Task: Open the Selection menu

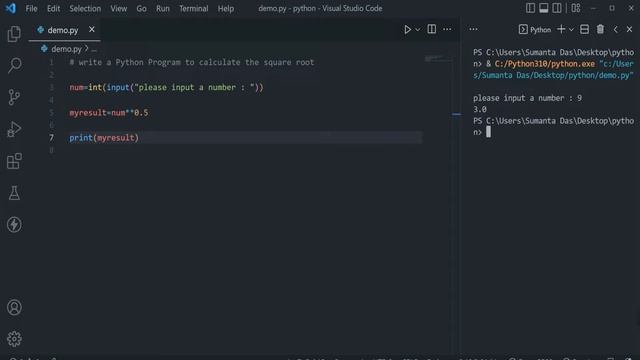Action: pos(85,8)
